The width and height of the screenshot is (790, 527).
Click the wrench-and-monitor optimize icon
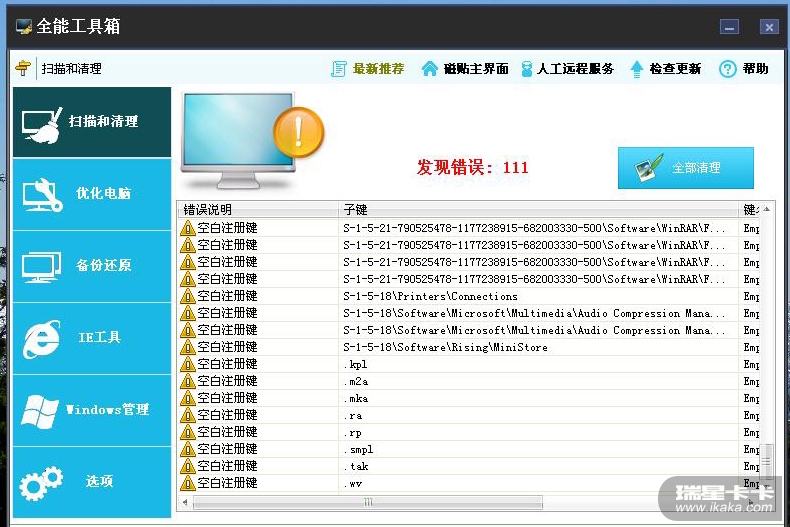tap(42, 195)
